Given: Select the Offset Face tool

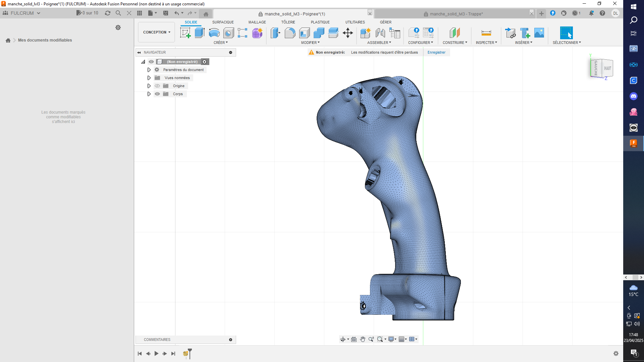Looking at the screenshot, I should pos(333,33).
